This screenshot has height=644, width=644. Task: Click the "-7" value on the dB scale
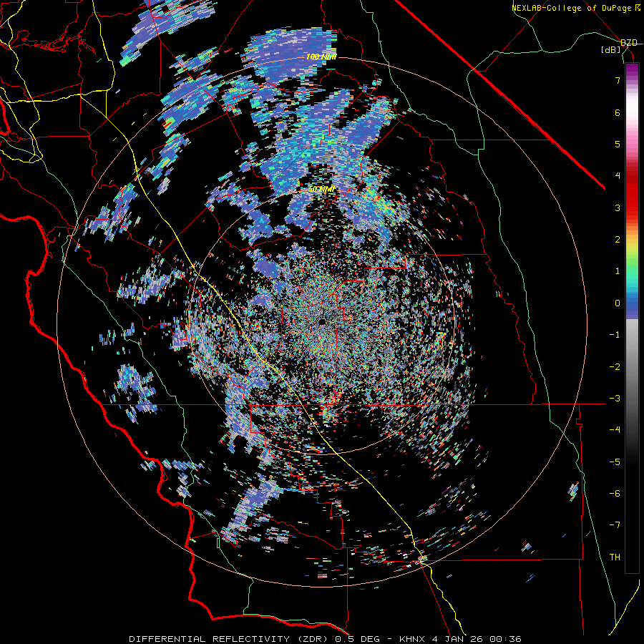(x=615, y=525)
